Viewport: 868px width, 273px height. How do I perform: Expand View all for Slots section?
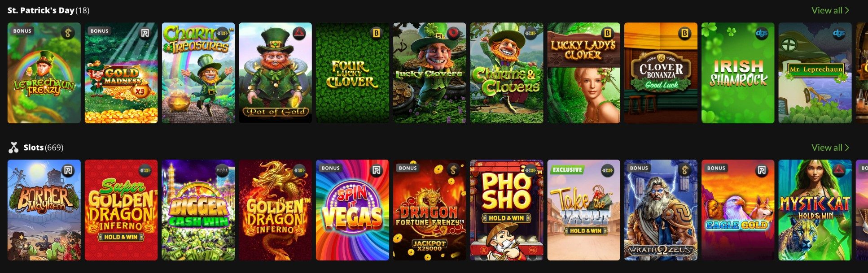click(830, 147)
